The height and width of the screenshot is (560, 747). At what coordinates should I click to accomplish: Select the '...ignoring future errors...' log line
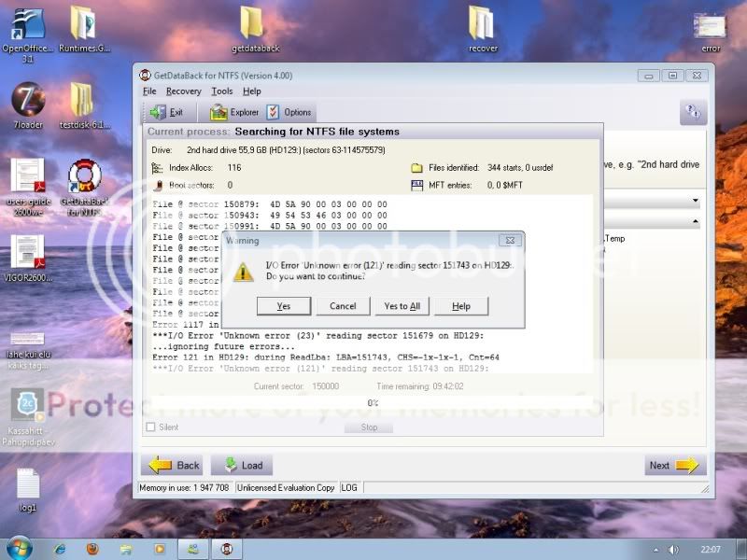(x=223, y=346)
